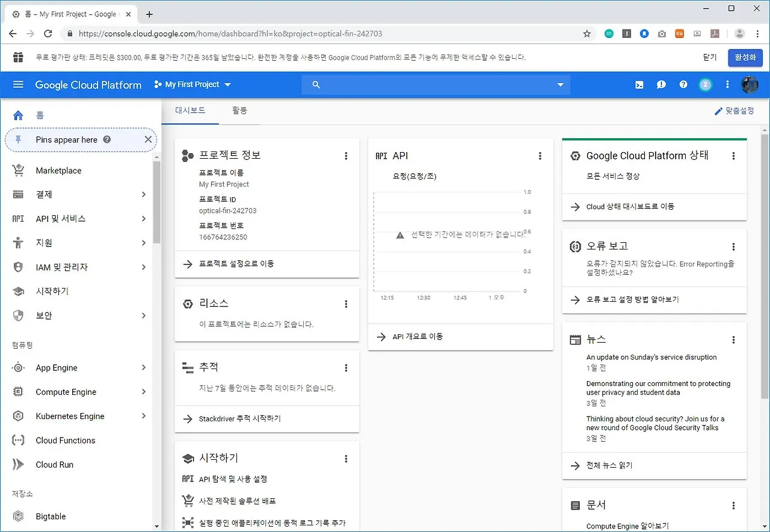Open 홈 home icon in sidebar
Viewport: 770px width, 532px height.
pyautogui.click(x=18, y=115)
